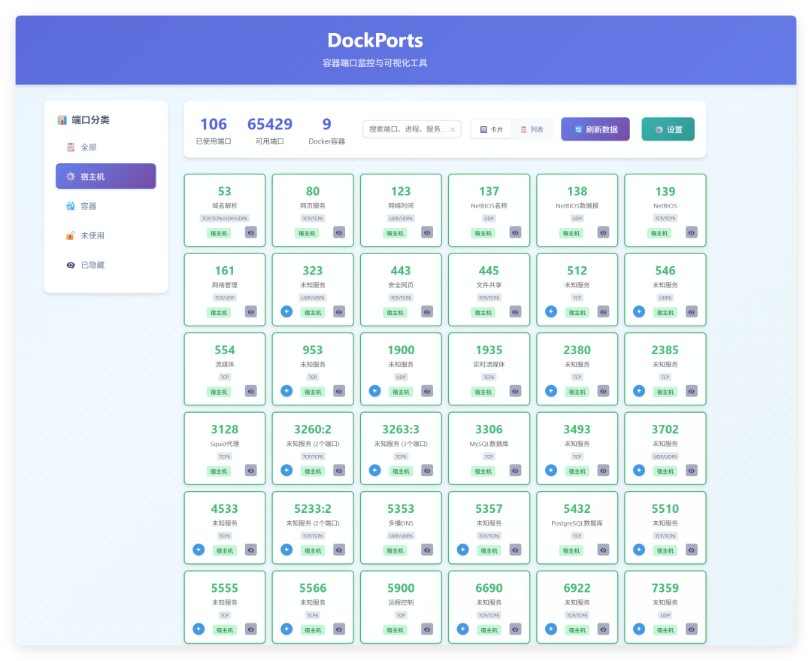Screen dimensions: 812x661
Task: Click the blue plus icon on port 5566 card
Action: tap(286, 629)
